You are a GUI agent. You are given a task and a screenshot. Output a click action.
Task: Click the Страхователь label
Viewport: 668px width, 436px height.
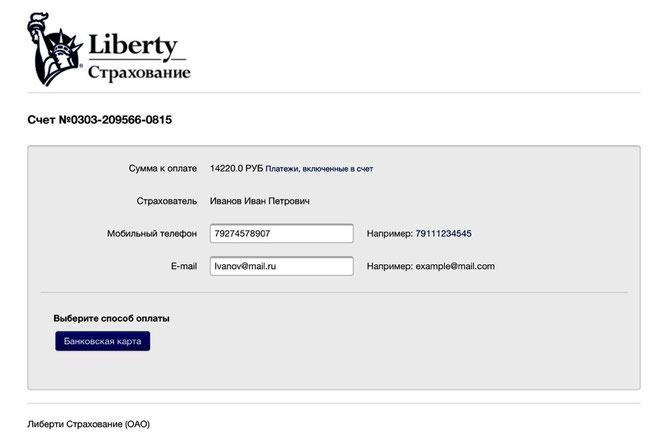point(167,201)
